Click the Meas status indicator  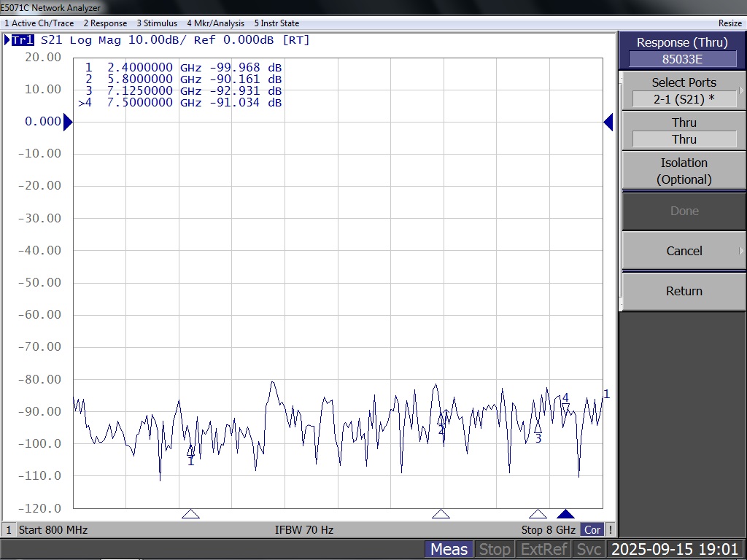point(449,550)
